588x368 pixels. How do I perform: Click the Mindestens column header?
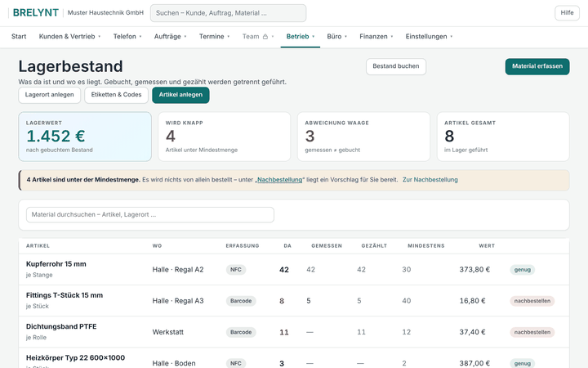click(426, 246)
